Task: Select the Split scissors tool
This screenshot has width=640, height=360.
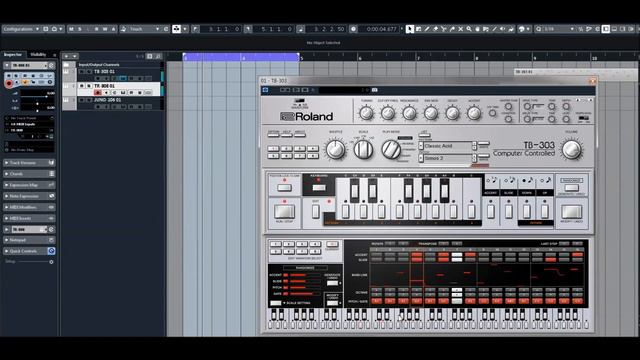Action: coord(444,29)
